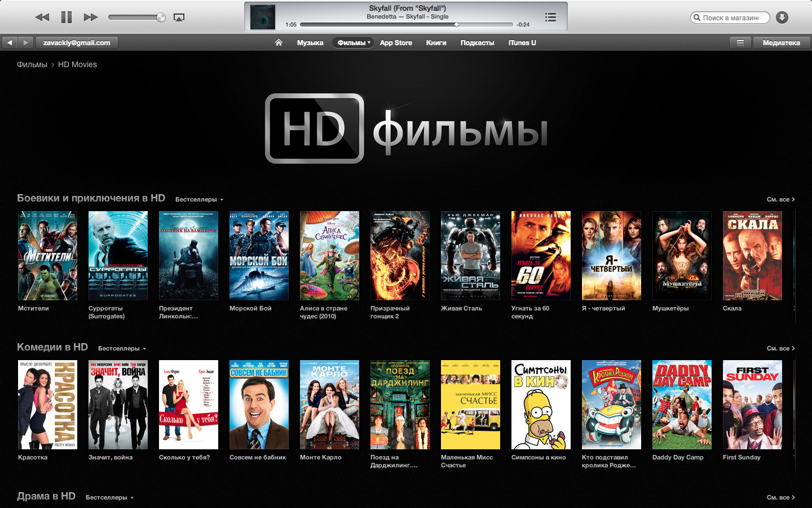Open the Маленькая Мисс Счастье poster
This screenshot has height=508, width=812.
point(470,405)
